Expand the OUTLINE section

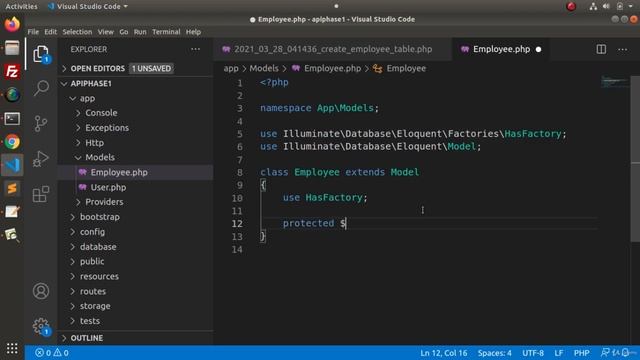[135, 338]
